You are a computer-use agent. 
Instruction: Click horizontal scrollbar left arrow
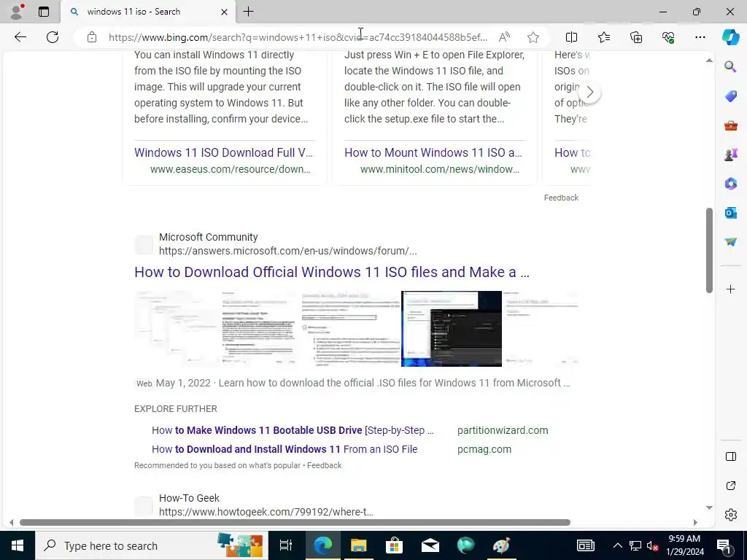click(x=12, y=522)
